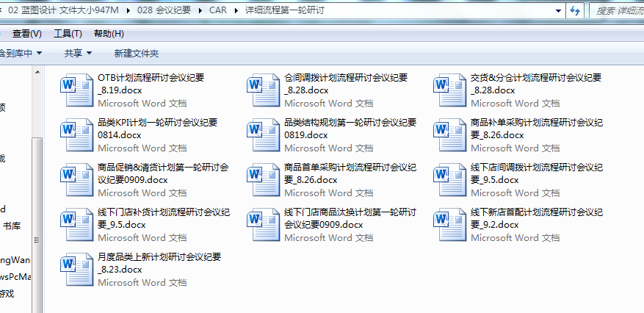Select the 品类KPI计划一轮研讨会议纪要0814.docx icon
The width and height of the screenshot is (644, 313).
[x=76, y=134]
